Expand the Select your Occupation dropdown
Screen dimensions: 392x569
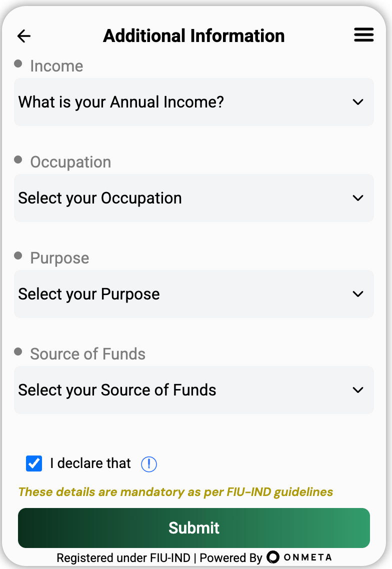(x=194, y=198)
